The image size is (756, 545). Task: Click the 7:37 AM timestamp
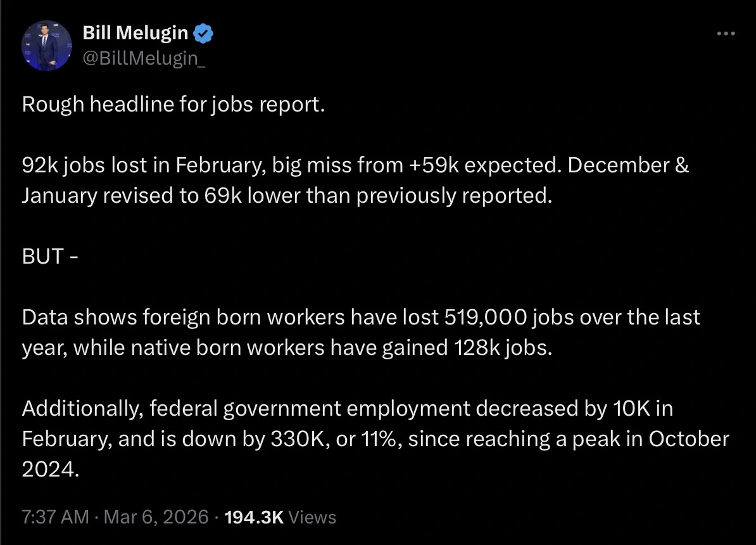pos(55,517)
